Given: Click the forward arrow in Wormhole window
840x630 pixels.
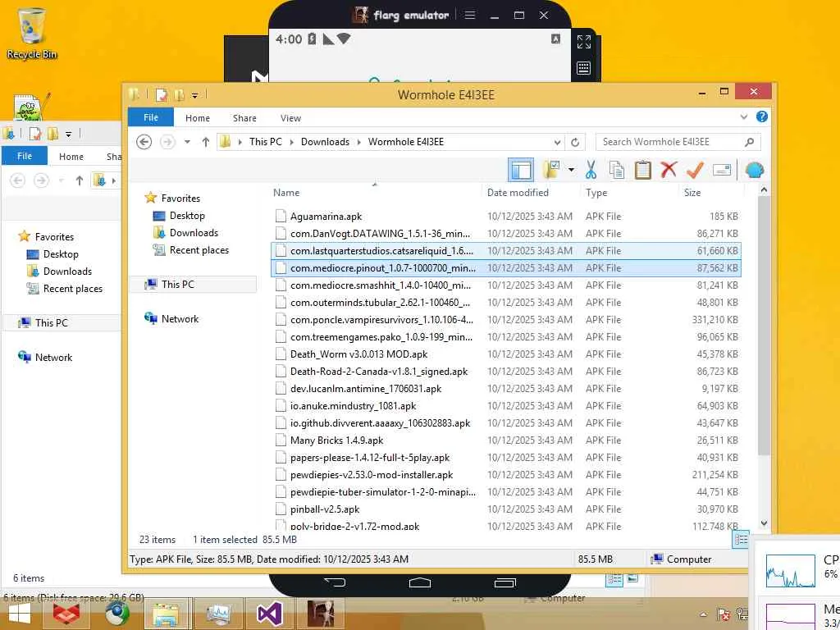Looking at the screenshot, I should tap(167, 142).
